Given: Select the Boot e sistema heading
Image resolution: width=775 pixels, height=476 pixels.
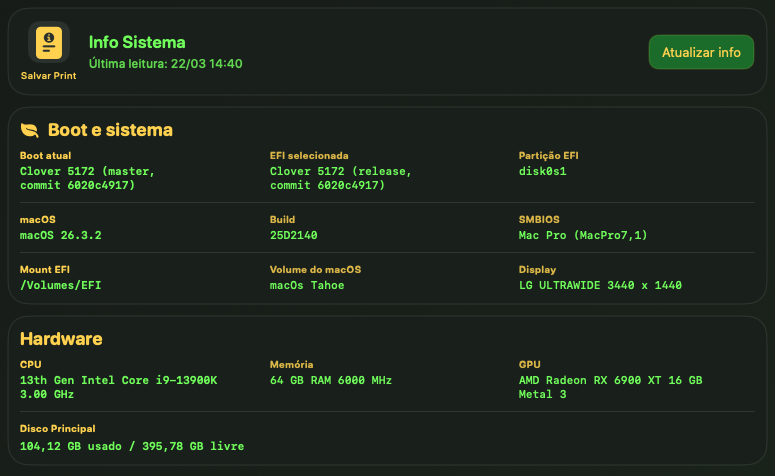Looking at the screenshot, I should tap(110, 130).
